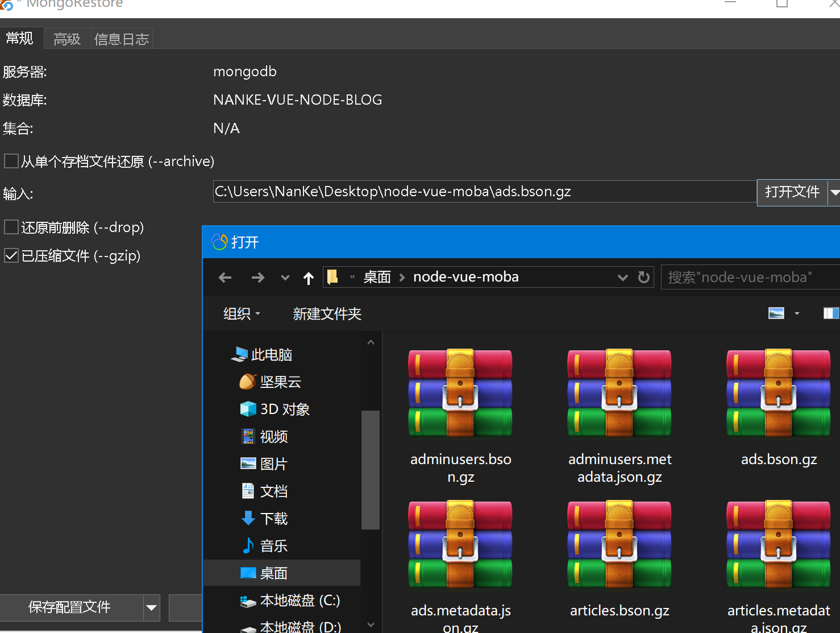Select articles.metadata.json.gz archive file
The width and height of the screenshot is (840, 633).
(x=779, y=566)
